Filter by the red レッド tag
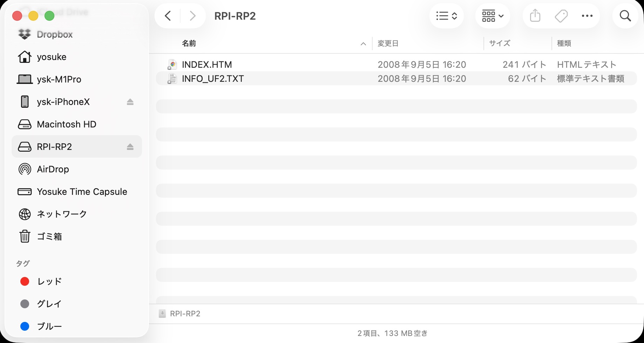 (49, 282)
